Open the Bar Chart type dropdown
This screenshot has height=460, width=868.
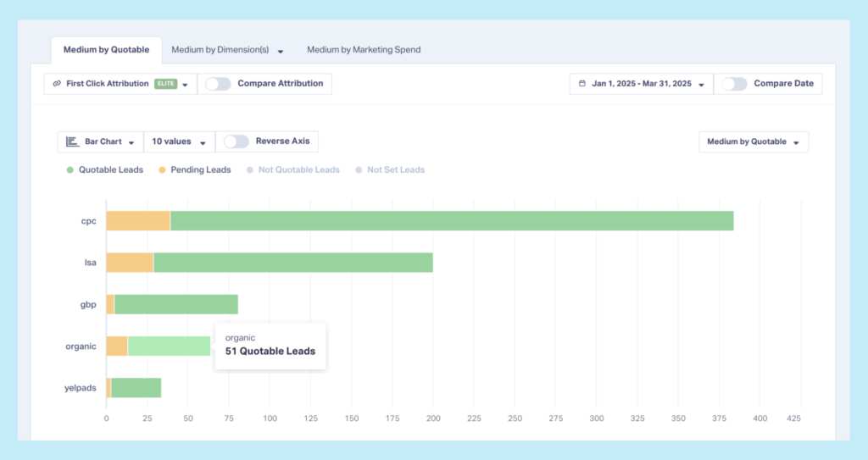tap(101, 141)
